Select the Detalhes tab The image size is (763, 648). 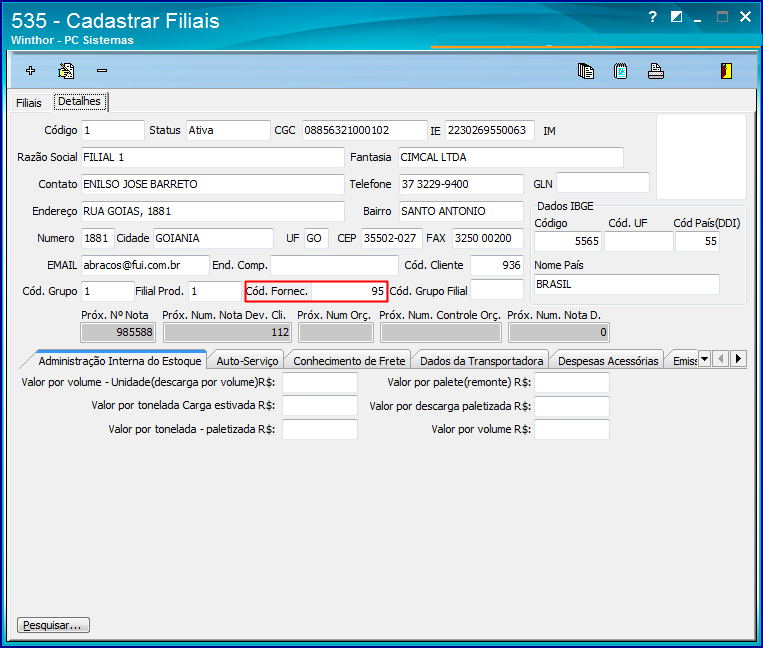point(79,101)
